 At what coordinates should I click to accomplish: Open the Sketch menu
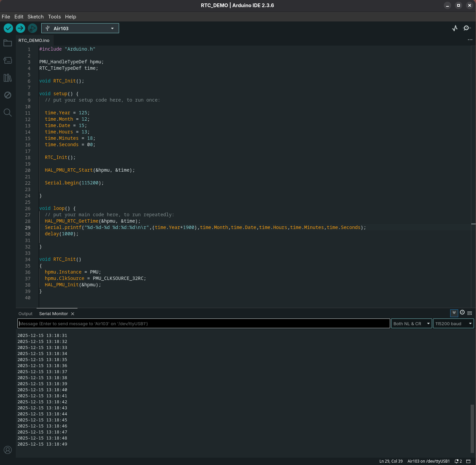pyautogui.click(x=36, y=17)
